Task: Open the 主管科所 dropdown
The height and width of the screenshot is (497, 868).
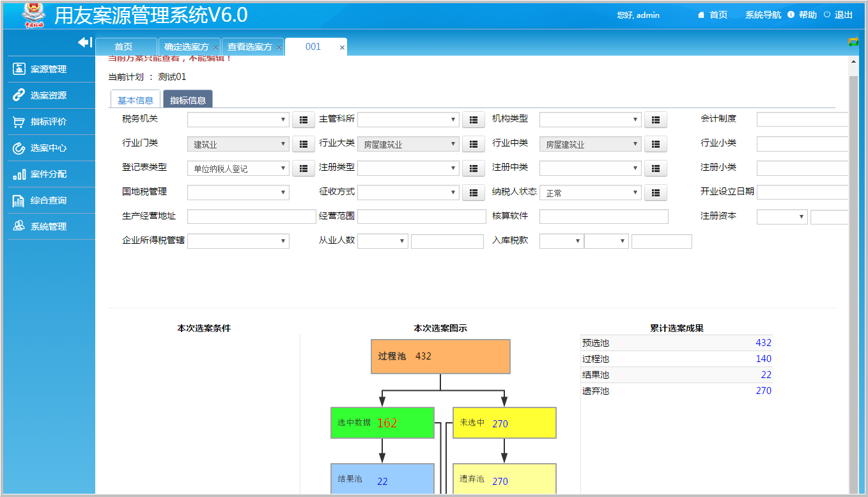Action: 408,120
